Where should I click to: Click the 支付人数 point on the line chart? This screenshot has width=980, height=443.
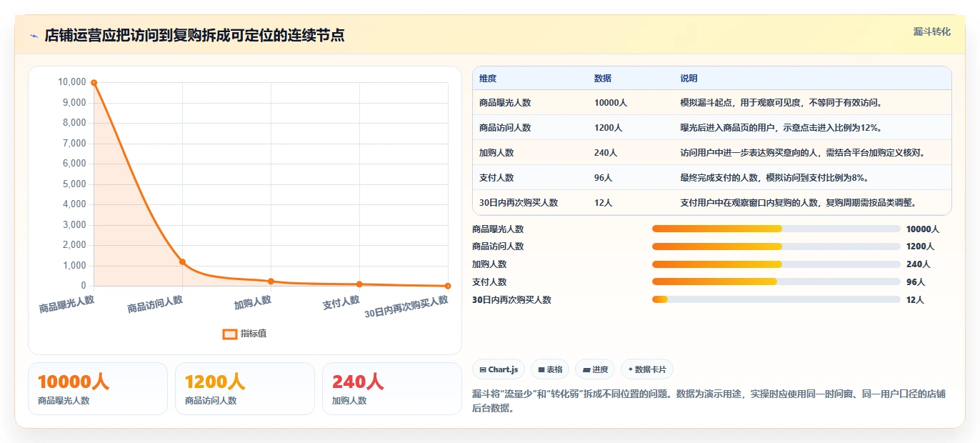click(x=359, y=284)
